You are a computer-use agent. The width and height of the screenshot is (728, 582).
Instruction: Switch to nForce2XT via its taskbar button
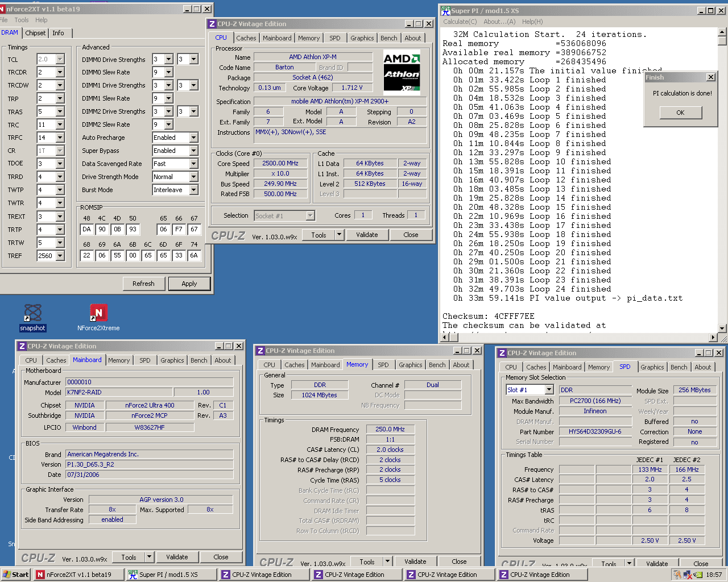(x=79, y=575)
